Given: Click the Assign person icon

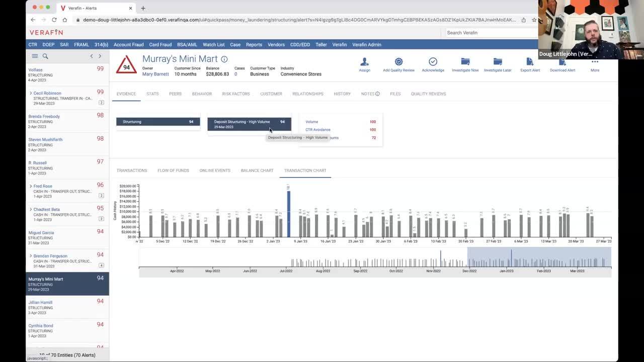Looking at the screenshot, I should (x=364, y=62).
